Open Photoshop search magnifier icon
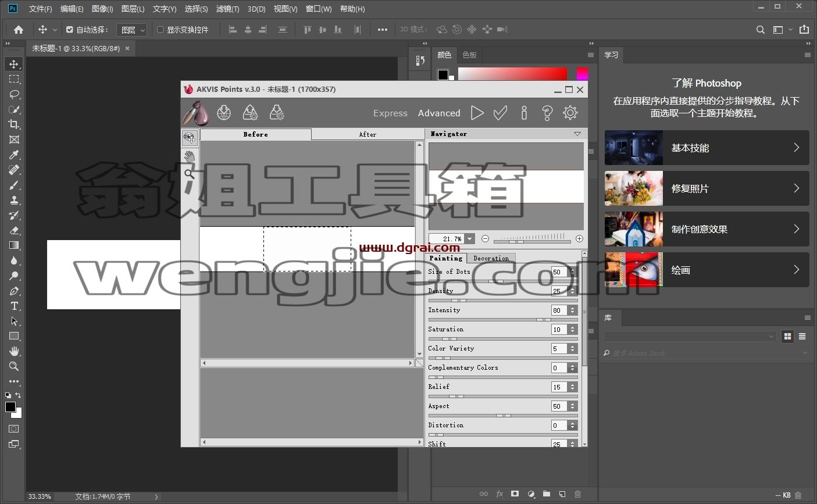Image resolution: width=817 pixels, height=504 pixels. [x=761, y=30]
